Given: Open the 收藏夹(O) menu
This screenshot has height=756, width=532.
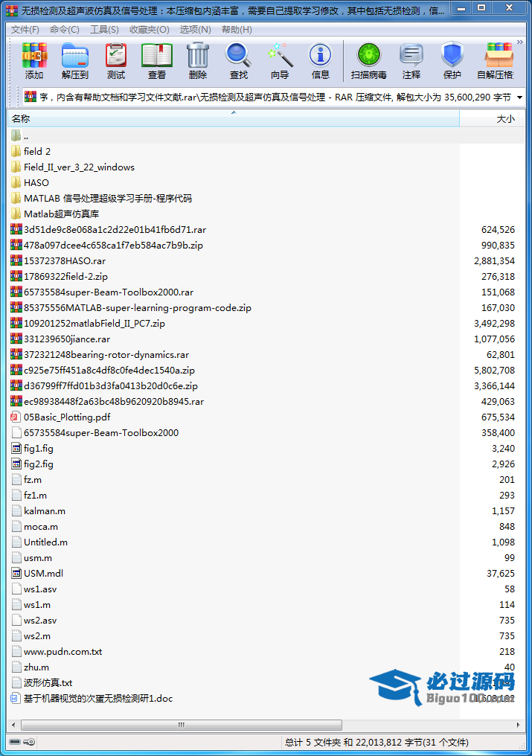Looking at the screenshot, I should [x=149, y=30].
